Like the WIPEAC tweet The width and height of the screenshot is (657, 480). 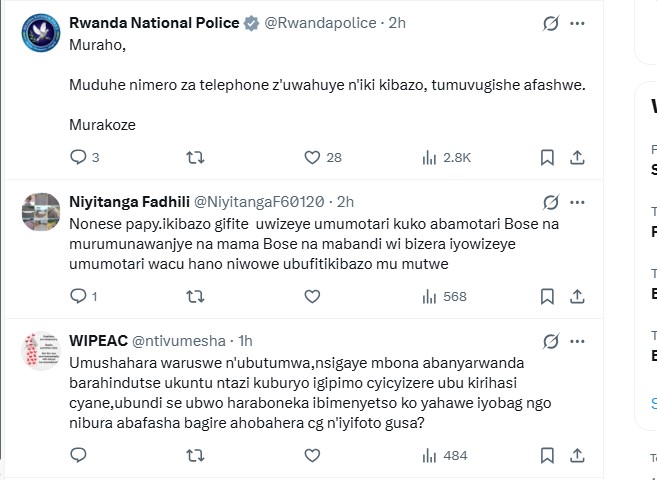[x=312, y=456]
